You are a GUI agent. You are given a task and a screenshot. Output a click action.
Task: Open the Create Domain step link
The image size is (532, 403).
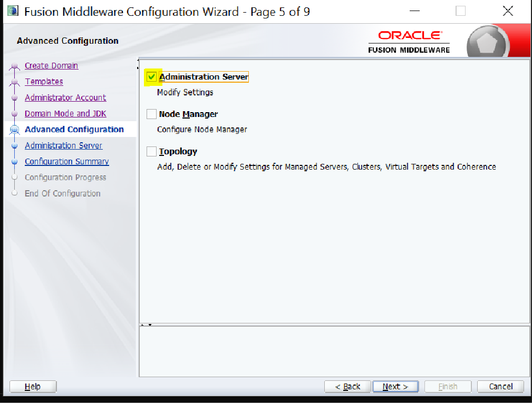(51, 66)
